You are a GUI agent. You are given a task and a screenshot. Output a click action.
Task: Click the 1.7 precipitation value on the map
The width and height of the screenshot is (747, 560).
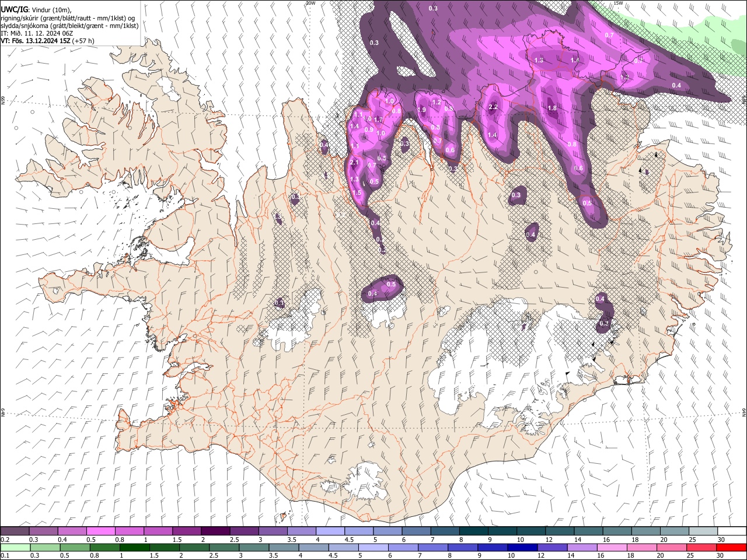click(x=378, y=120)
